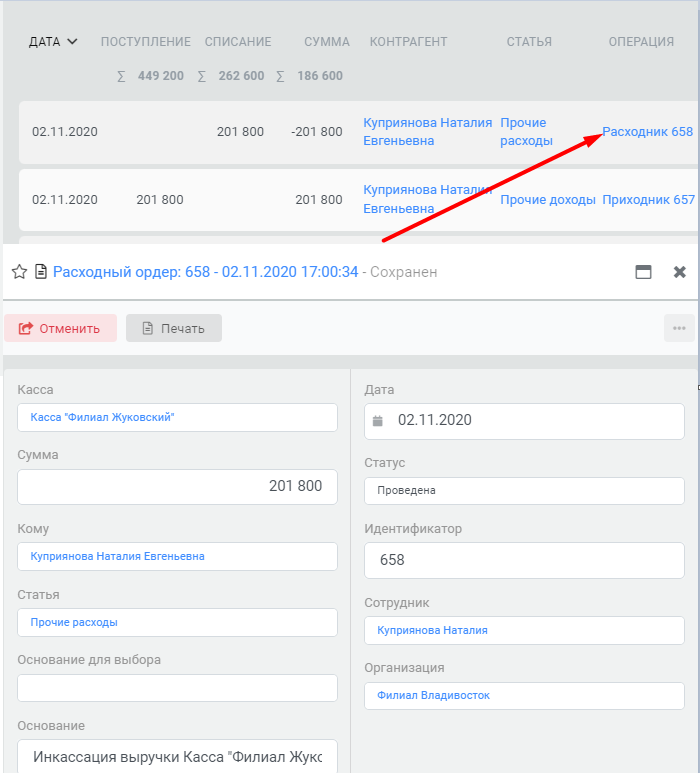Viewport: 700px width, 773px height.
Task: Click the Сумма field showing 201 800
Action: 177,487
